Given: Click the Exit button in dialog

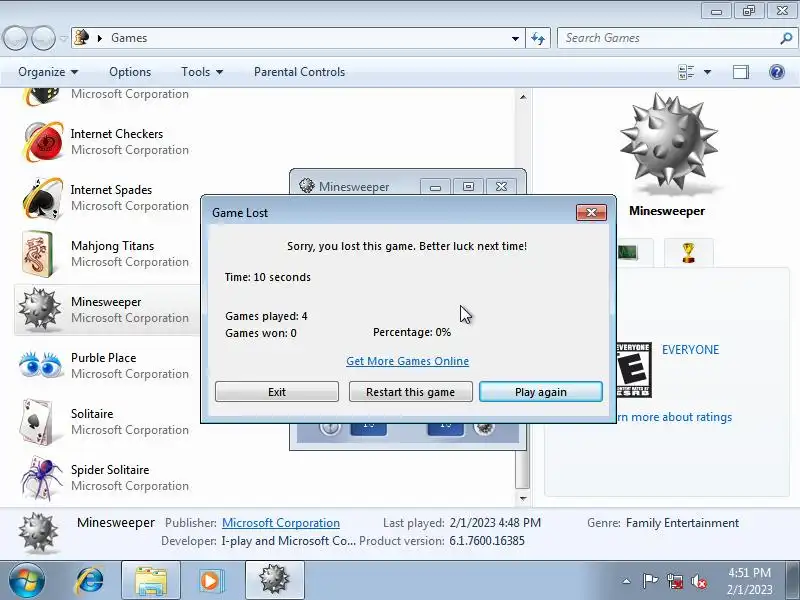Looking at the screenshot, I should pos(277,392).
